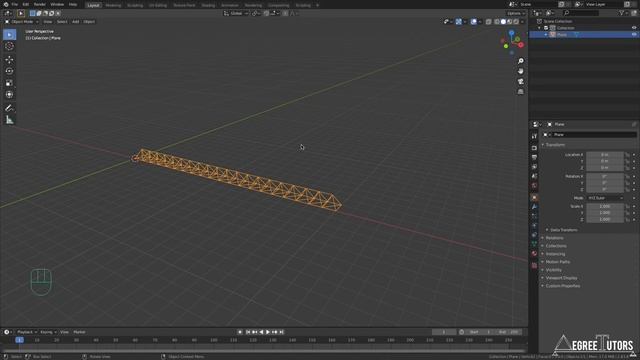Click the Blender logo menu icon

(x=5, y=4)
